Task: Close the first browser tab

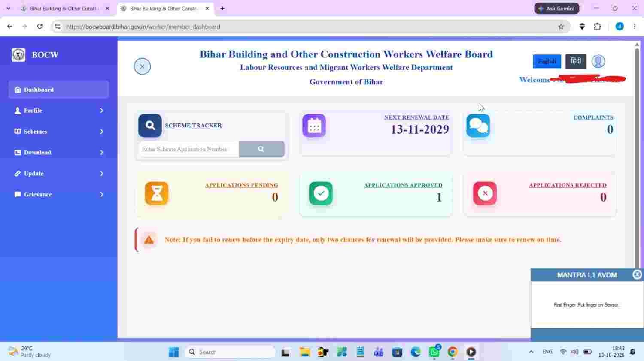Action: click(107, 9)
